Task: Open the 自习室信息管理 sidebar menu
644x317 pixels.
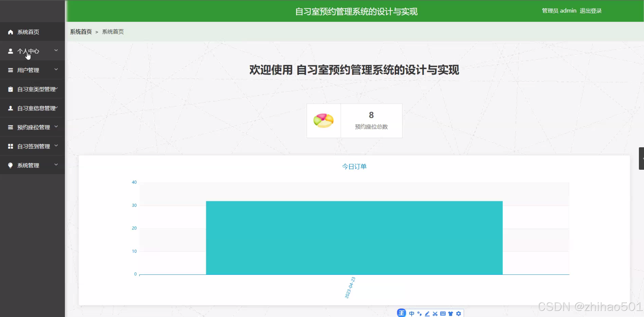Action: tap(32, 108)
